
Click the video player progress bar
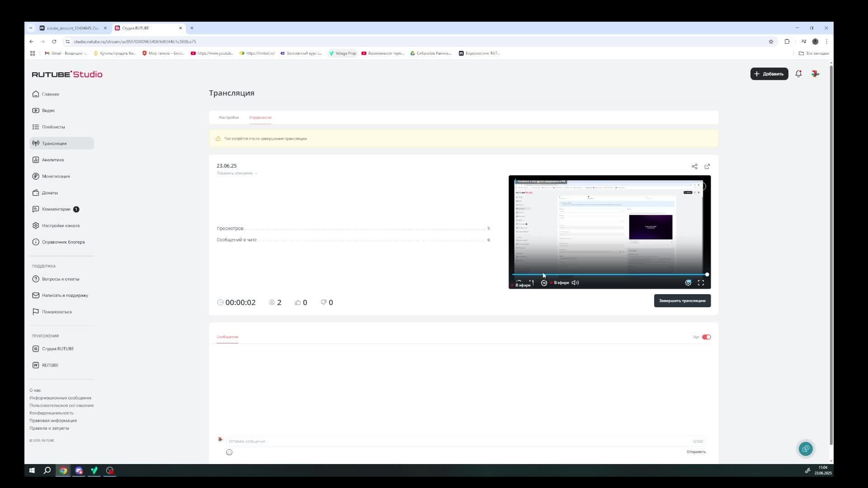609,274
